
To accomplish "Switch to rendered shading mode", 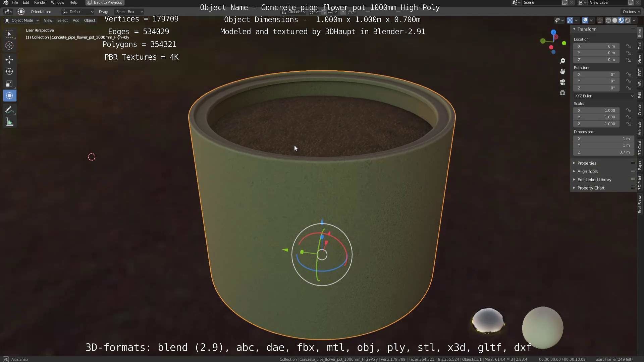I will click(x=628, y=20).
